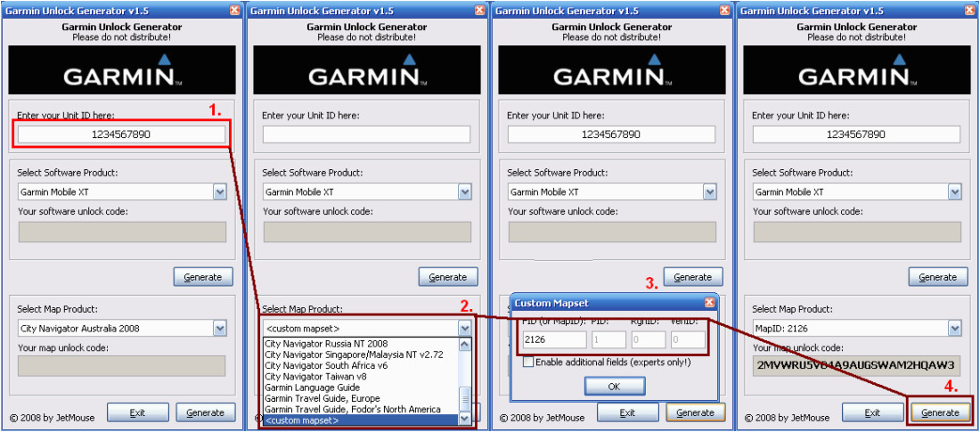The width and height of the screenshot is (980, 432).
Task: Click Unit ID field in MapID 2126 window
Action: pyautogui.click(x=856, y=134)
